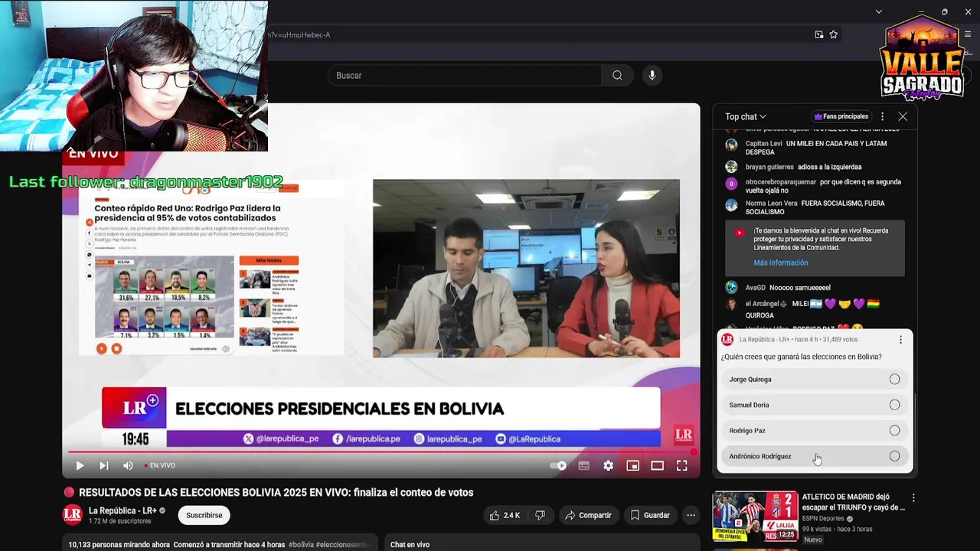Dislike the video with the thumbs down

(x=540, y=515)
